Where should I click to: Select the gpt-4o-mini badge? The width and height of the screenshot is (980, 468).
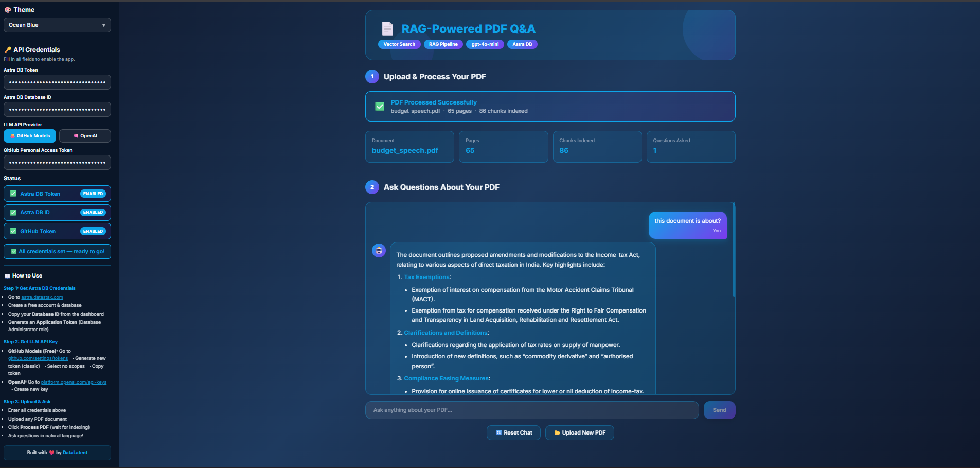[484, 44]
